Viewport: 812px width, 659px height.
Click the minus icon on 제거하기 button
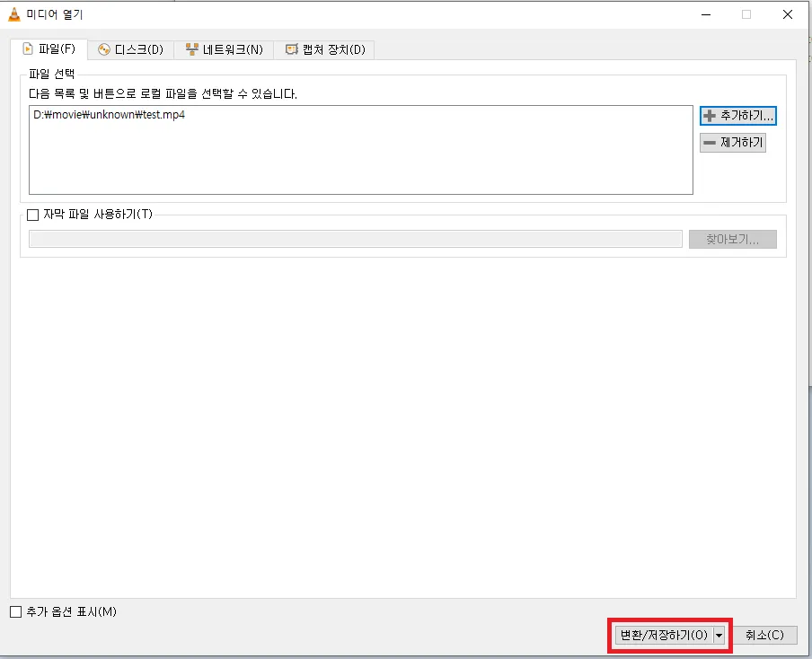point(710,142)
